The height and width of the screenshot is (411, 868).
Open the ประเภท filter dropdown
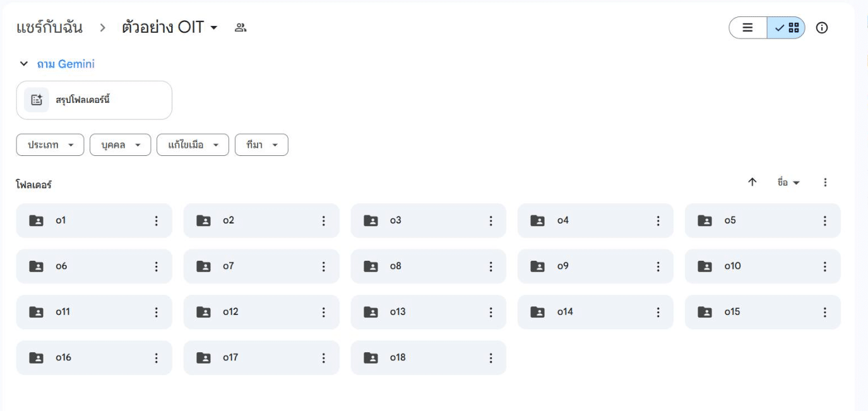click(x=50, y=145)
